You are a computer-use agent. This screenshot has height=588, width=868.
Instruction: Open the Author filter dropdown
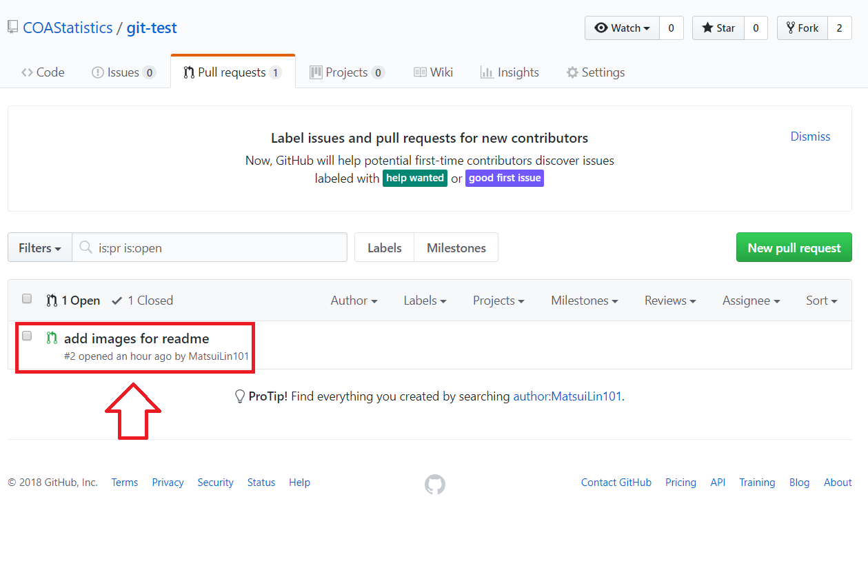tap(354, 301)
